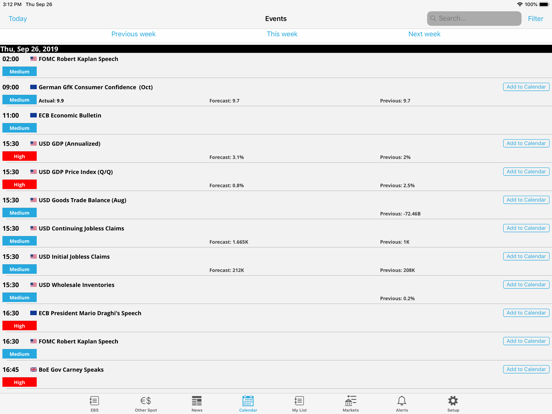Open the Filter options

click(535, 19)
